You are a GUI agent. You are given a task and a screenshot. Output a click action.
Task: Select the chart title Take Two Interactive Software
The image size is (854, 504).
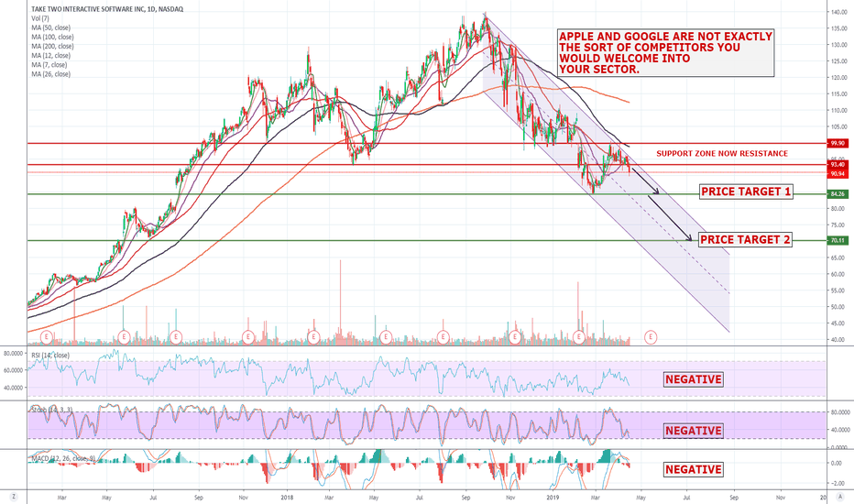click(x=107, y=9)
